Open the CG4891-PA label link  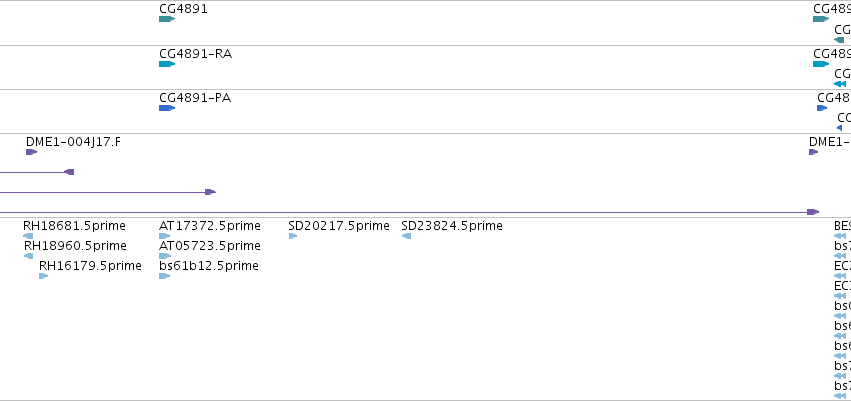pyautogui.click(x=195, y=98)
